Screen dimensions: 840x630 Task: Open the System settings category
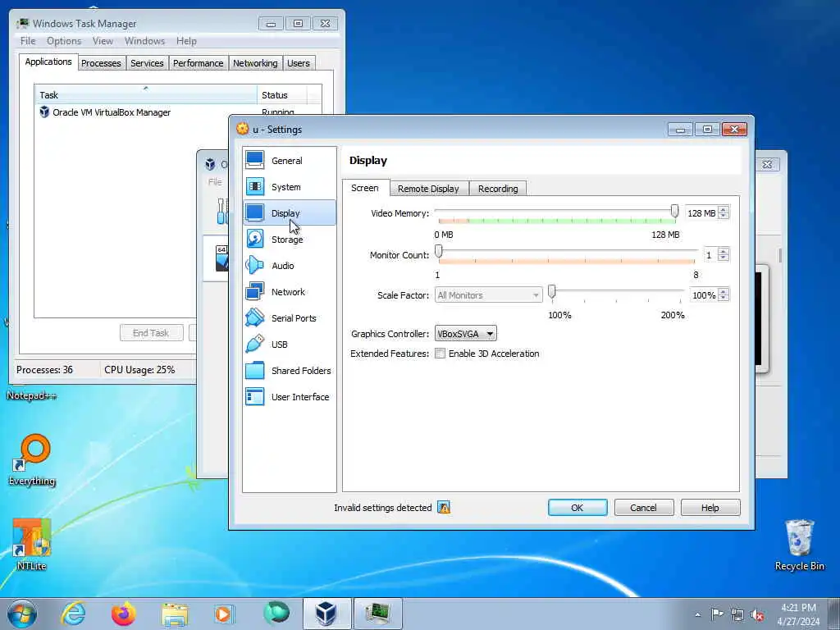[x=290, y=186]
